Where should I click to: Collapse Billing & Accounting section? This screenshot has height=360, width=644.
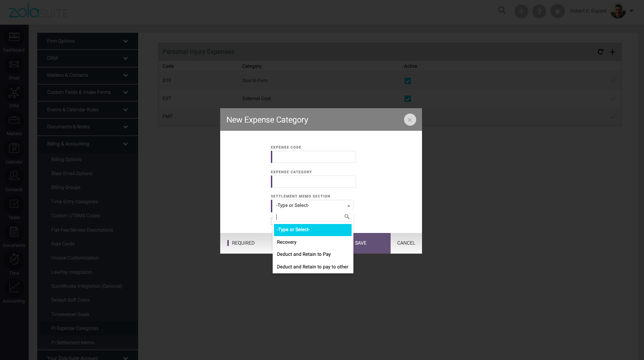[x=87, y=144]
